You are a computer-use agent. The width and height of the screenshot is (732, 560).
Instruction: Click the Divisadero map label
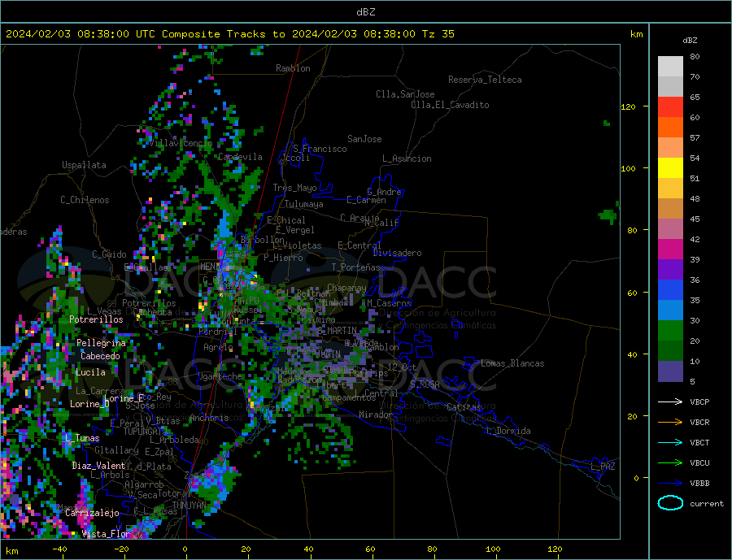[397, 253]
